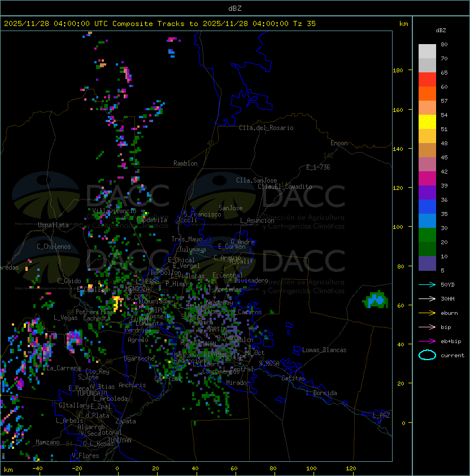Viewport: 470px width, 476px height.
Task: Click the 'dBZ' heading above the color scale
Action: pos(441,31)
